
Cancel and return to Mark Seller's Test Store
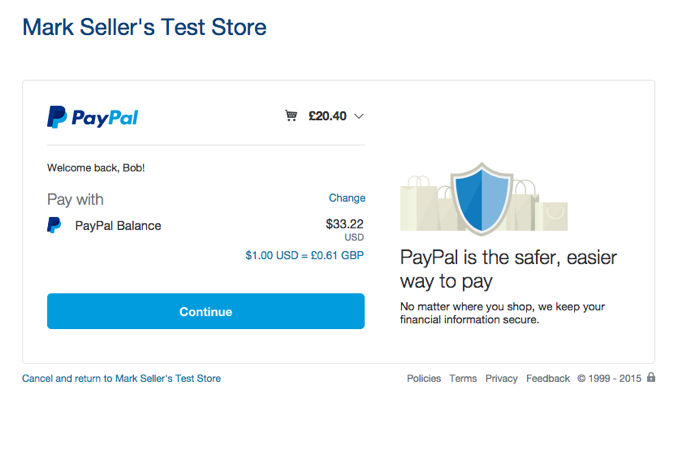pos(121,378)
